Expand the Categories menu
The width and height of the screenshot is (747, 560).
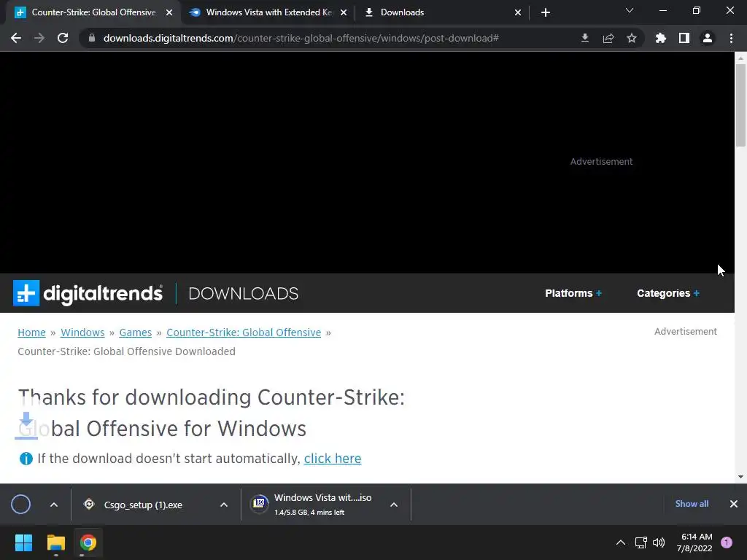click(x=668, y=293)
